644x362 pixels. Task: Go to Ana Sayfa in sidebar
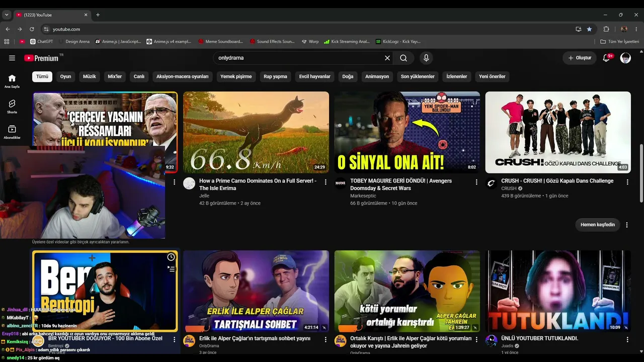pos(12,81)
